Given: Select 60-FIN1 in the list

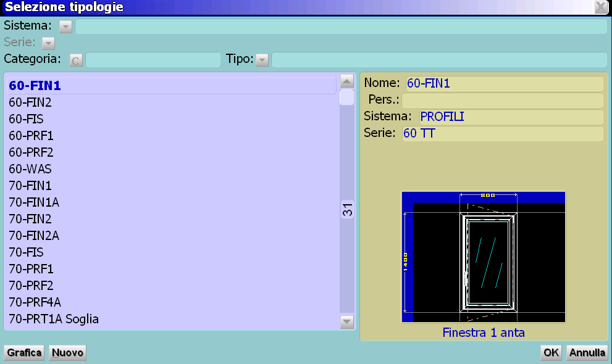Looking at the screenshot, I should (x=172, y=85).
